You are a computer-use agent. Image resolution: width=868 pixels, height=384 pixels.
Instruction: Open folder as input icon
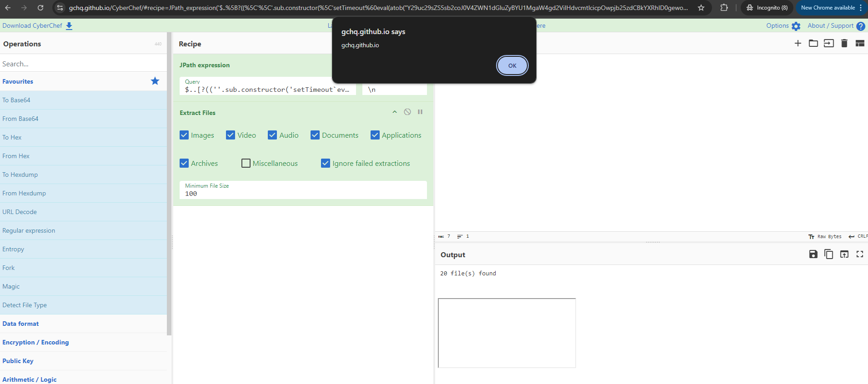click(x=813, y=43)
